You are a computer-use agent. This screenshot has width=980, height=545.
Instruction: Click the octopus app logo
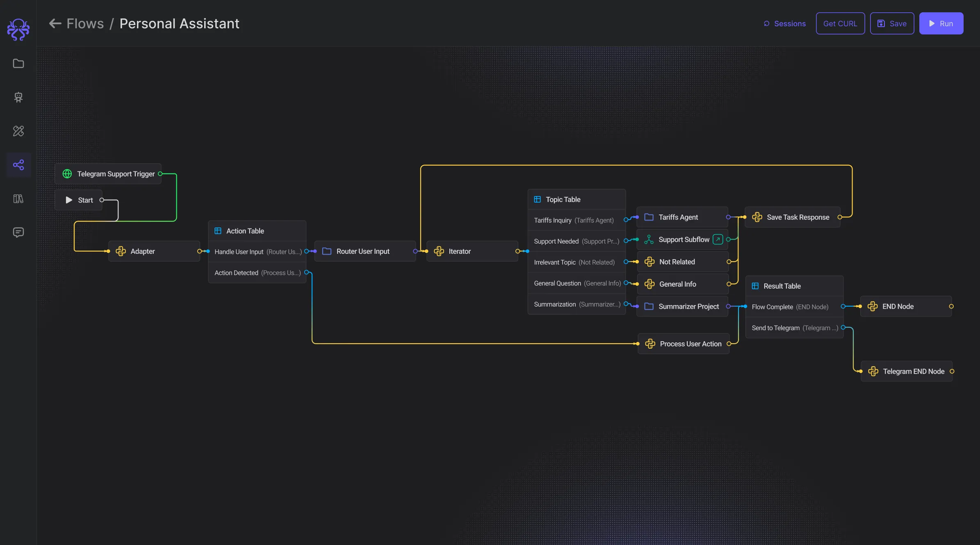click(x=18, y=29)
